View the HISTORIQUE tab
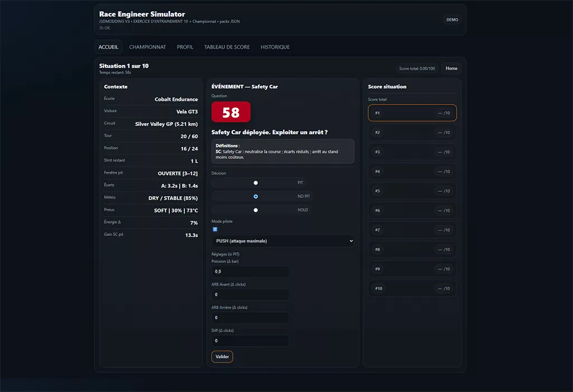573x392 pixels. 275,47
